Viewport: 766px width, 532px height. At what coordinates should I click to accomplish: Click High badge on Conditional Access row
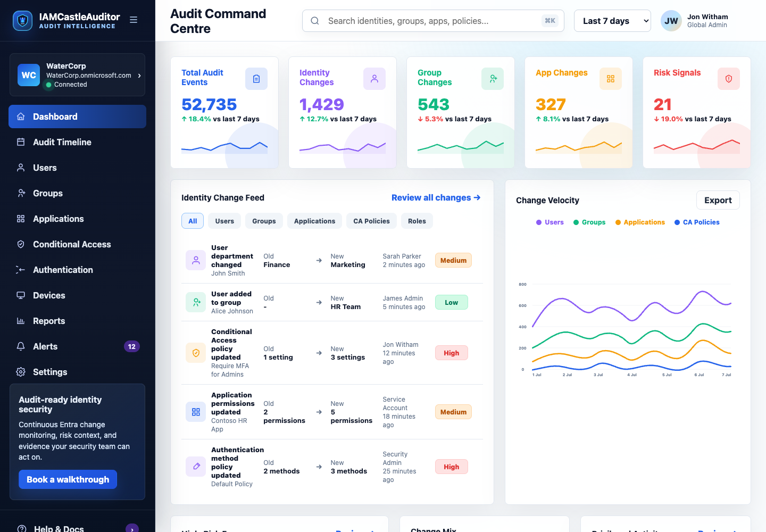[452, 353]
